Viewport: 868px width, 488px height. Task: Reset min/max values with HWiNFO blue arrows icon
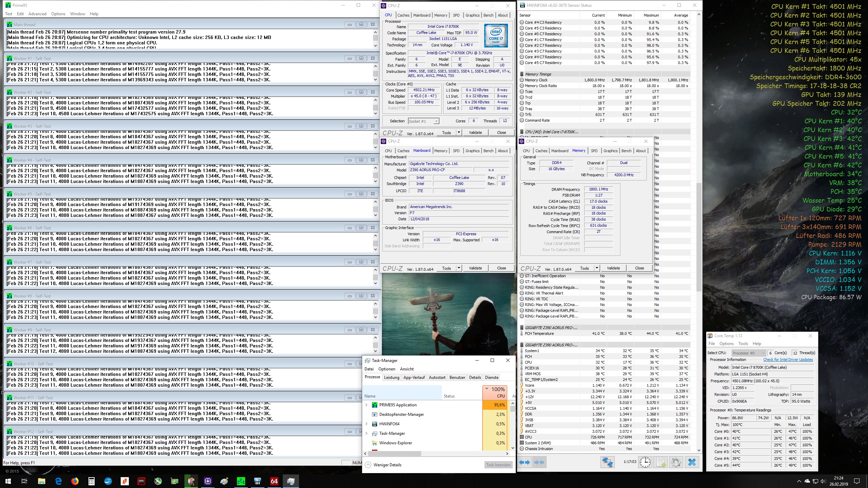click(525, 462)
